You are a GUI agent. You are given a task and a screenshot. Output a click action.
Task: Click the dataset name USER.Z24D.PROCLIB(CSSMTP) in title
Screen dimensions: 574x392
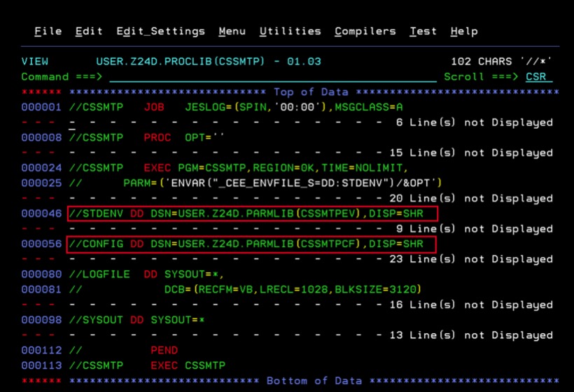180,62
